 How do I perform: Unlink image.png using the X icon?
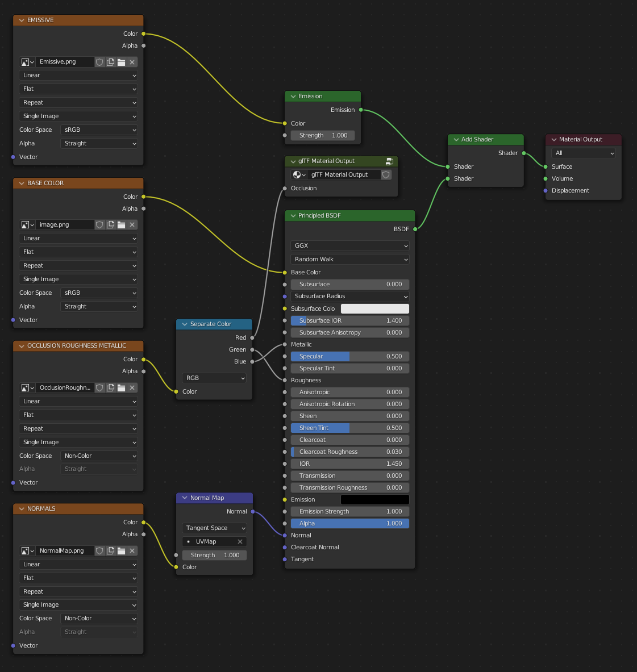[x=131, y=224]
